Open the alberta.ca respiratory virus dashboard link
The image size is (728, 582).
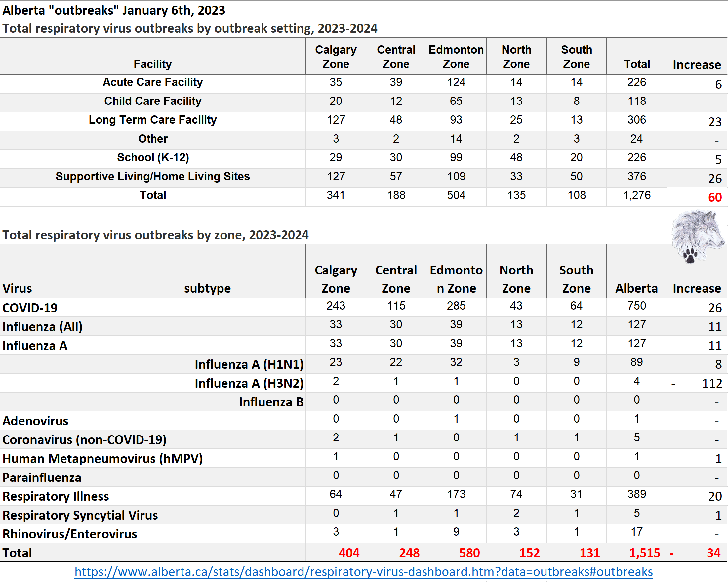[364, 572]
